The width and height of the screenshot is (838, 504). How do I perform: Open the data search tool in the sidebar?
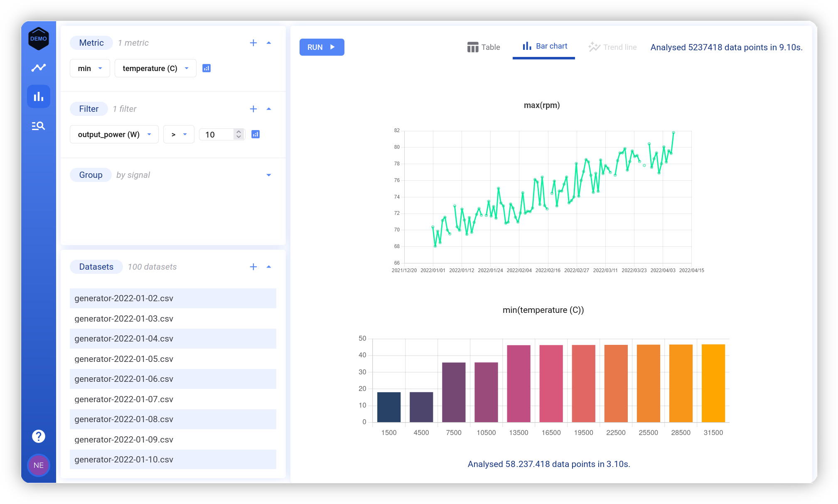(x=38, y=125)
